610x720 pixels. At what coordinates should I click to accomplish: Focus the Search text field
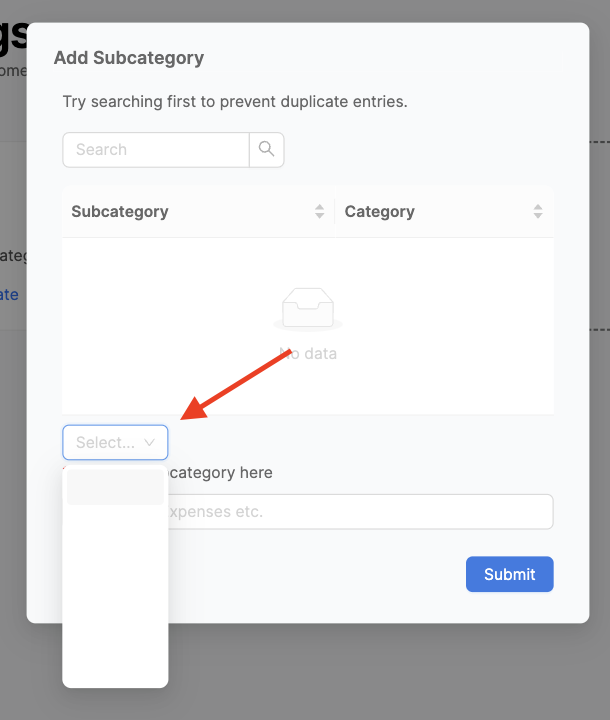(156, 150)
